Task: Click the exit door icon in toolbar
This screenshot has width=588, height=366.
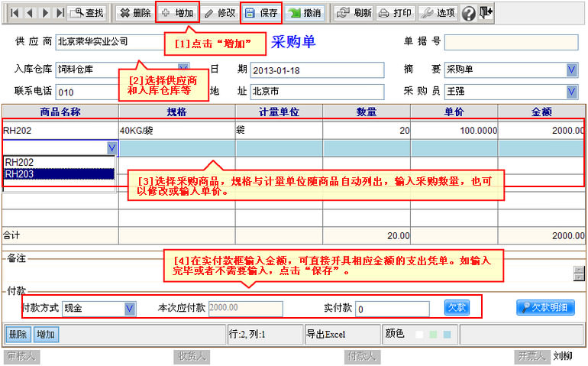Action: click(x=486, y=13)
